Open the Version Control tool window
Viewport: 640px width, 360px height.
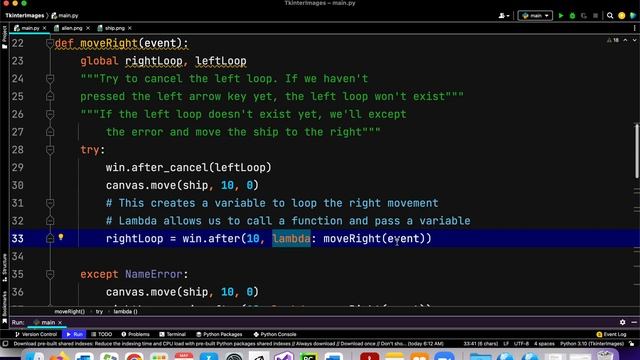36,334
